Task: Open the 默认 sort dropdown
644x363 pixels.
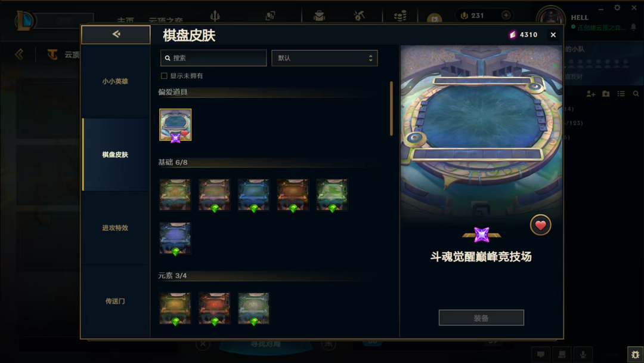Action: coord(324,58)
